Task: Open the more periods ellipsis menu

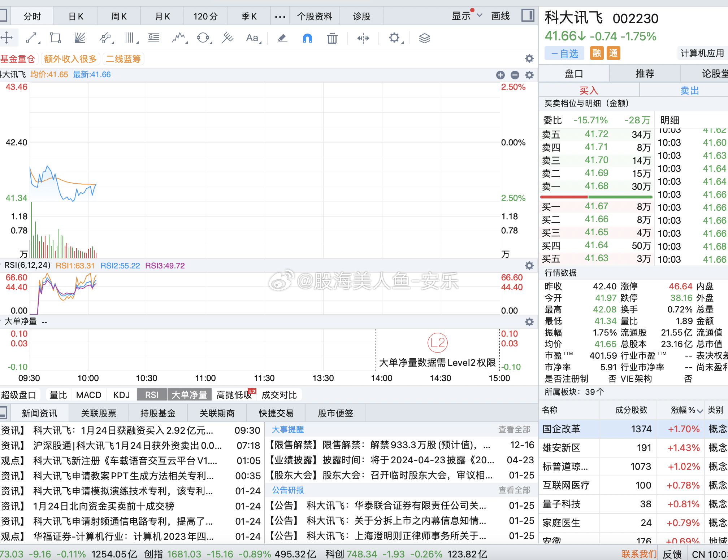Action: pos(280,17)
